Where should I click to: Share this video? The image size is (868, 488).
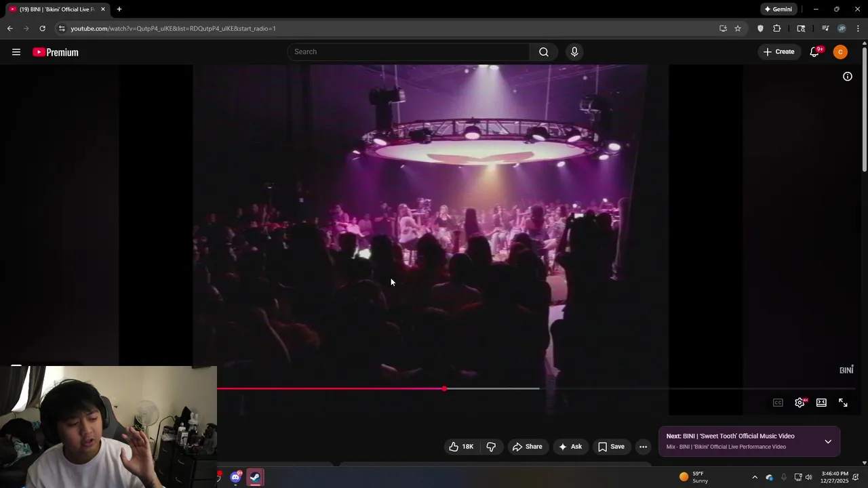pos(527,447)
